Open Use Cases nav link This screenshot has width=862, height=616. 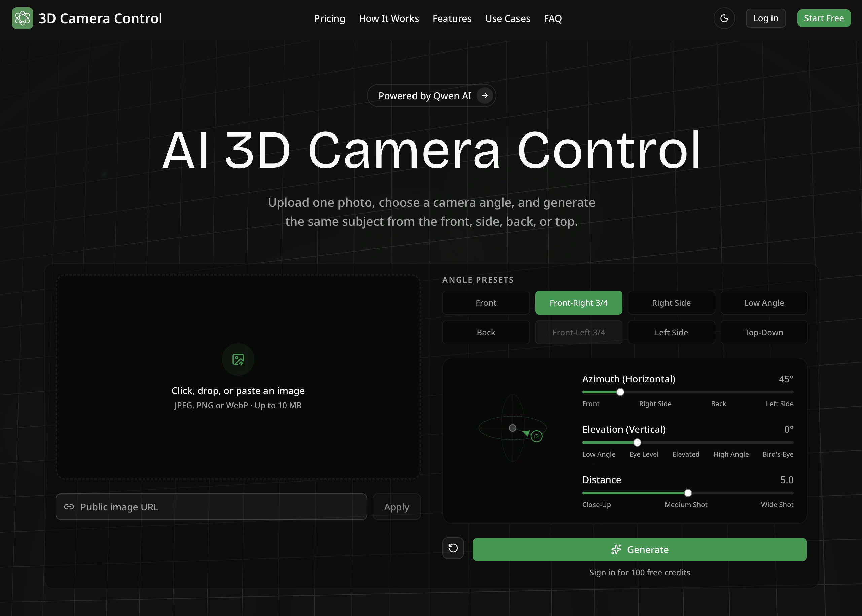point(507,18)
